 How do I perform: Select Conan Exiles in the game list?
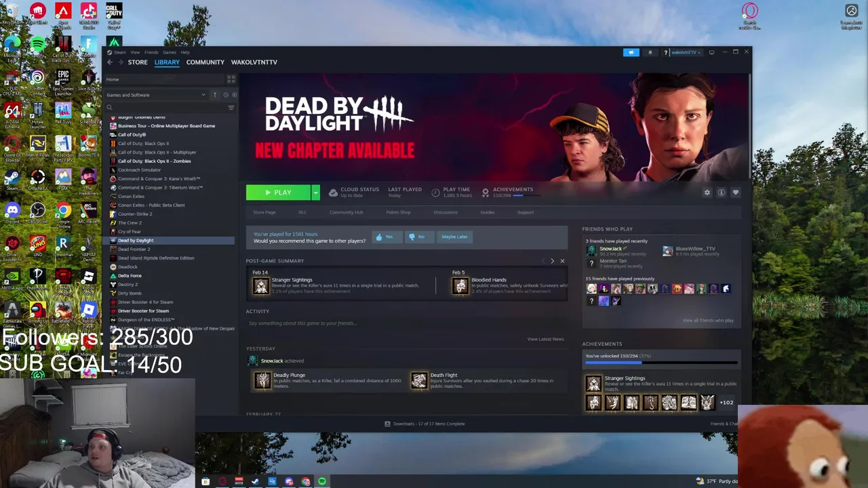click(x=131, y=196)
